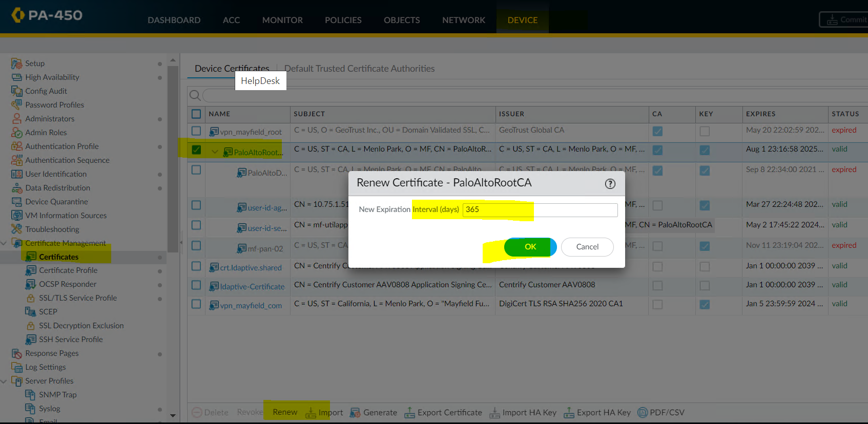Click the Password Profiles icon
The width and height of the screenshot is (868, 424).
(x=16, y=105)
